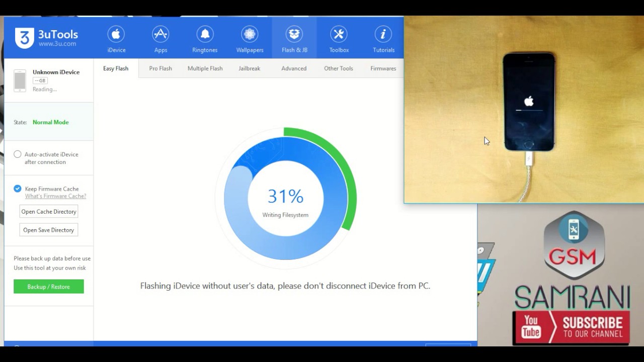The image size is (644, 362).
Task: Click the Writing Filesystem status text
Action: [x=285, y=215]
